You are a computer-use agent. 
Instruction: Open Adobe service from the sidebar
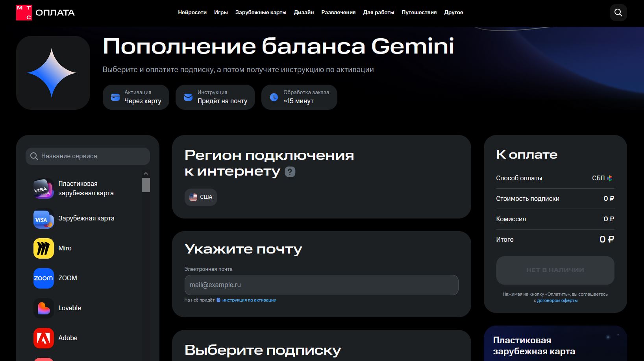[43, 337]
